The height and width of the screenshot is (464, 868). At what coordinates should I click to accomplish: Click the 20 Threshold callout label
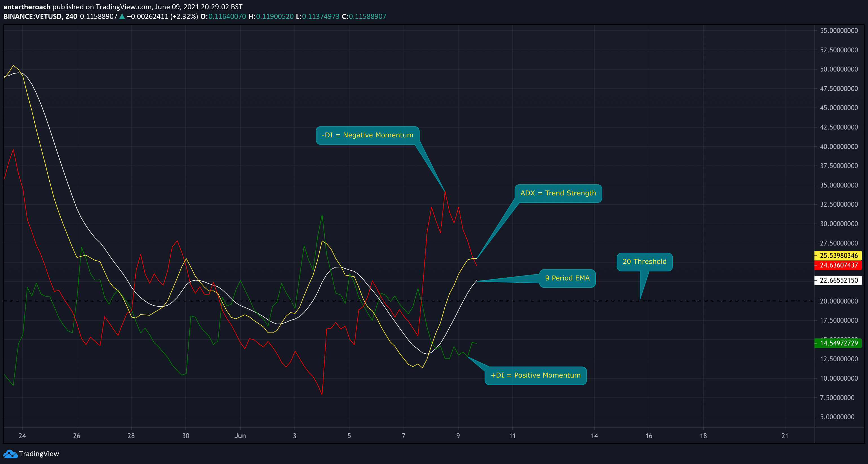pos(645,262)
